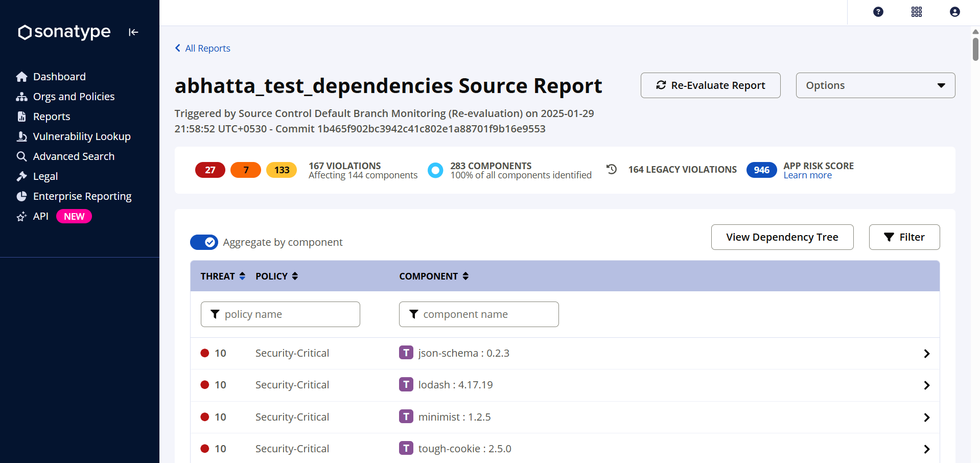Click the NEW badge beside API

[74, 217]
